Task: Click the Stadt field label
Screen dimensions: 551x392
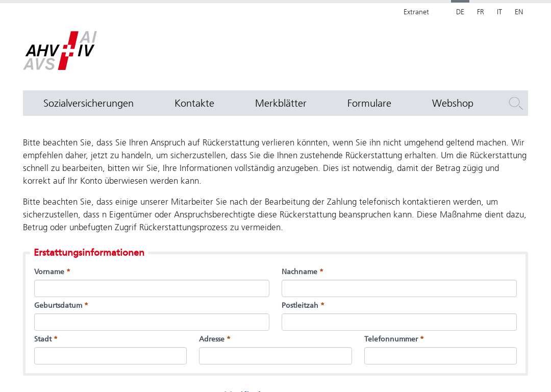Action: [x=43, y=339]
